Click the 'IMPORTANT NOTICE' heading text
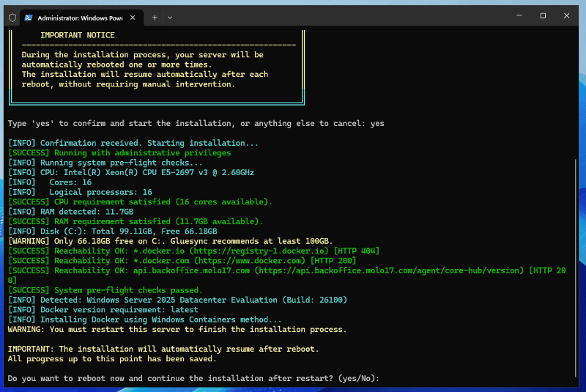 point(78,35)
